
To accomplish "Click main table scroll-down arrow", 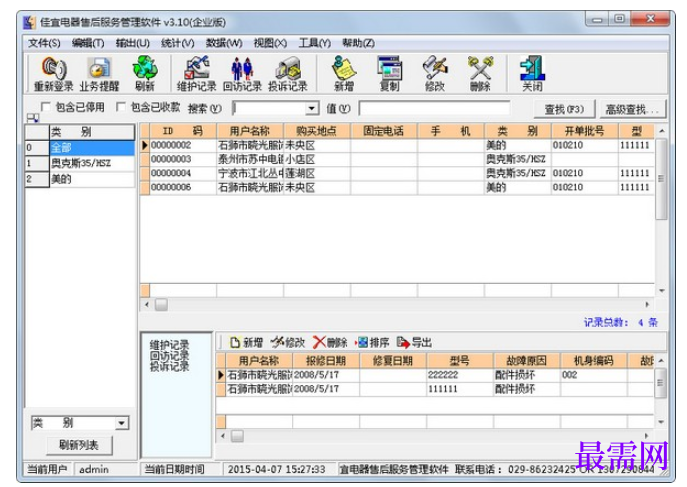I will (x=662, y=290).
